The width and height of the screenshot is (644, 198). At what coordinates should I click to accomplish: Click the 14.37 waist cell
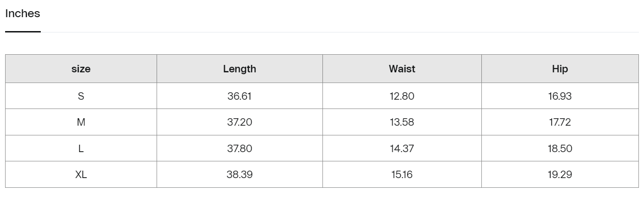tap(402, 148)
